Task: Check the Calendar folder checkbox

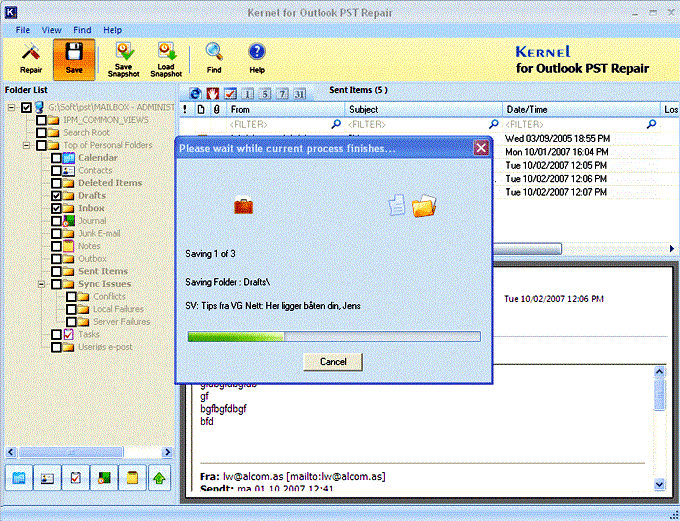Action: click(56, 157)
